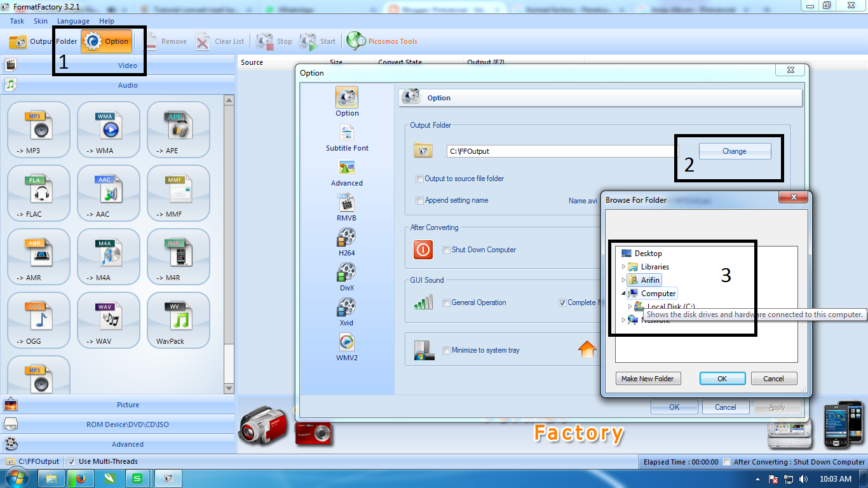The height and width of the screenshot is (488, 868).
Task: Choose the -> MMF format icon
Action: point(179,193)
